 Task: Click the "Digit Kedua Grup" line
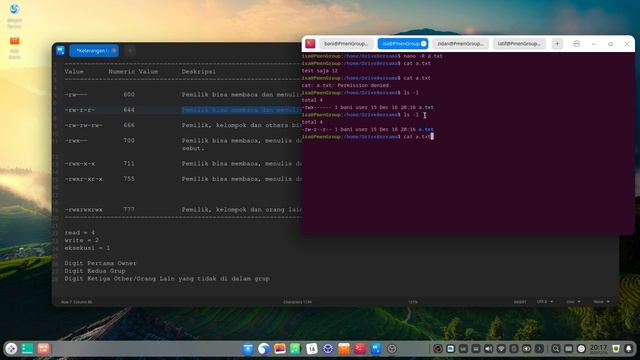pyautogui.click(x=95, y=271)
